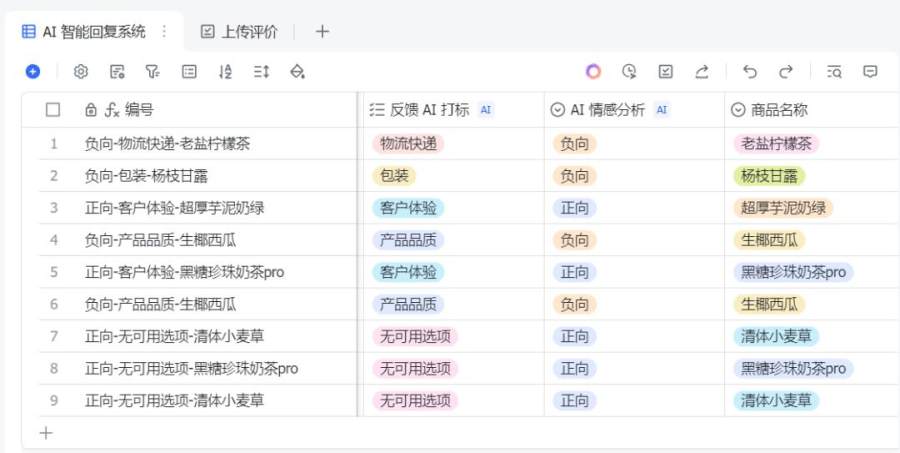Viewport: 900px width, 453px height.
Task: Click the share arrow icon
Action: [702, 71]
